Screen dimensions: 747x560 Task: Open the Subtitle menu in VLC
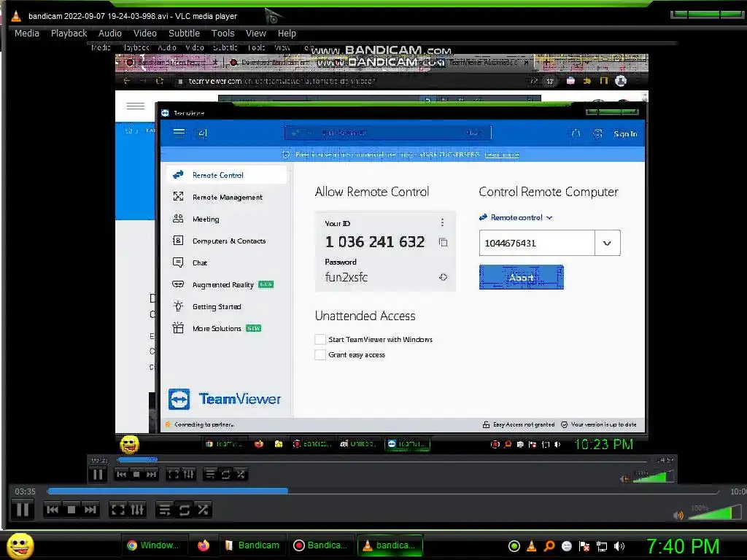(x=184, y=34)
